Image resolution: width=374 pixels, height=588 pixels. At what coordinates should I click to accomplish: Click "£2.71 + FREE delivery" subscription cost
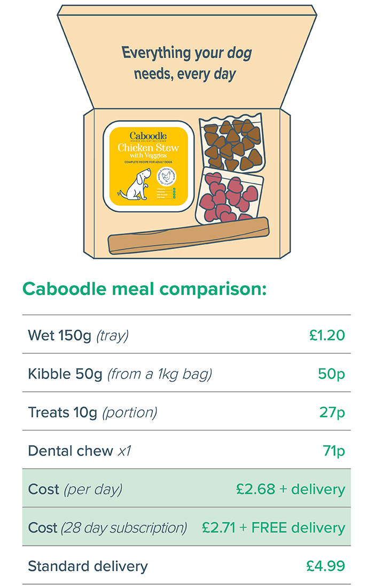273,528
